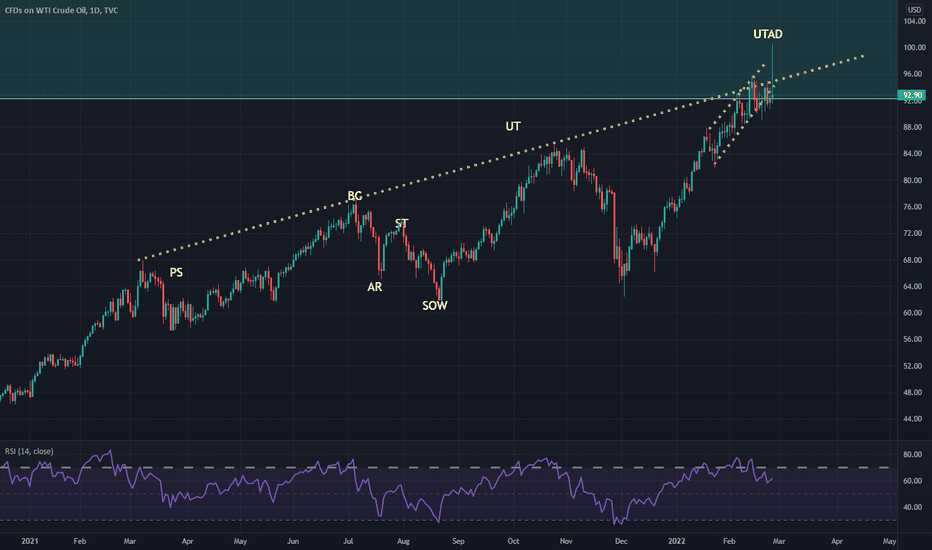Click the 76.00 price axis label
This screenshot has width=932, height=550.
[x=914, y=207]
